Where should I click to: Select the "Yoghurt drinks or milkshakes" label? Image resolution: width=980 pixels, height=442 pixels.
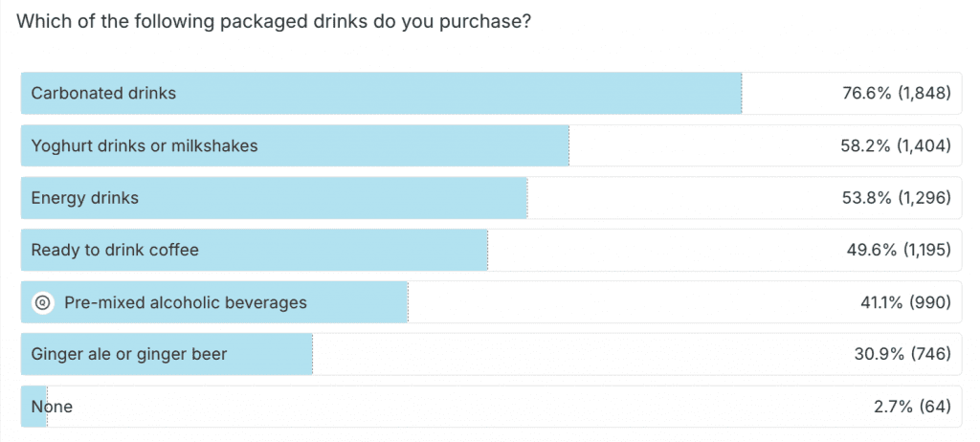point(145,145)
